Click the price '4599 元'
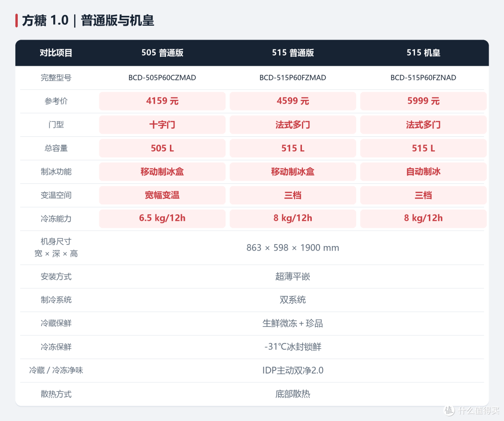This screenshot has width=504, height=421. point(293,101)
